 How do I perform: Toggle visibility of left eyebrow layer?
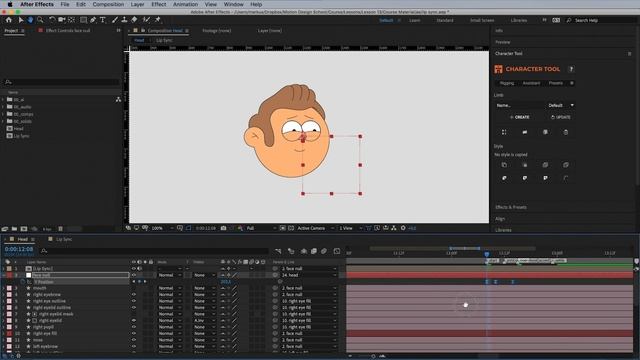click(134, 347)
